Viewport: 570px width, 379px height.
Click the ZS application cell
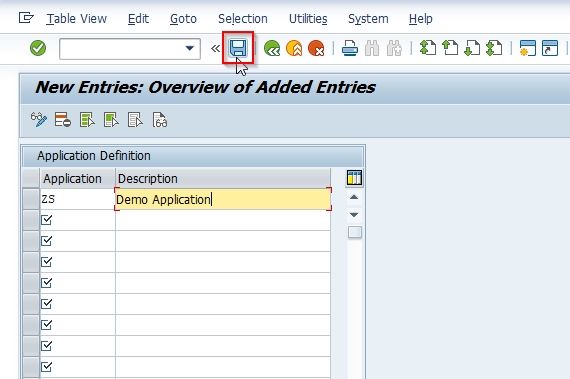(x=77, y=199)
